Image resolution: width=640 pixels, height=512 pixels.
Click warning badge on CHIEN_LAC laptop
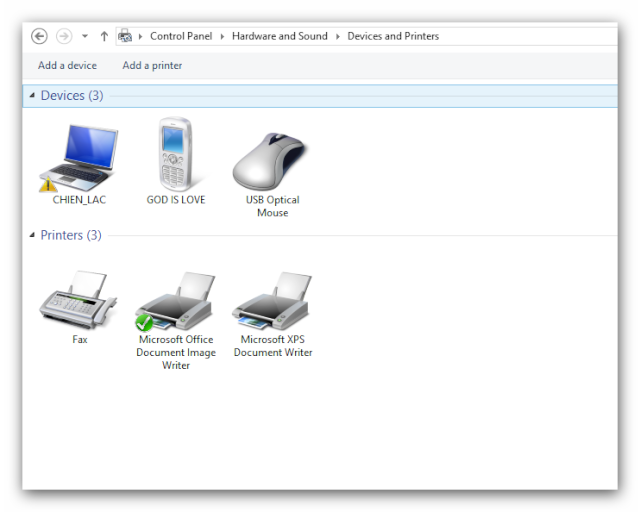pos(48,184)
